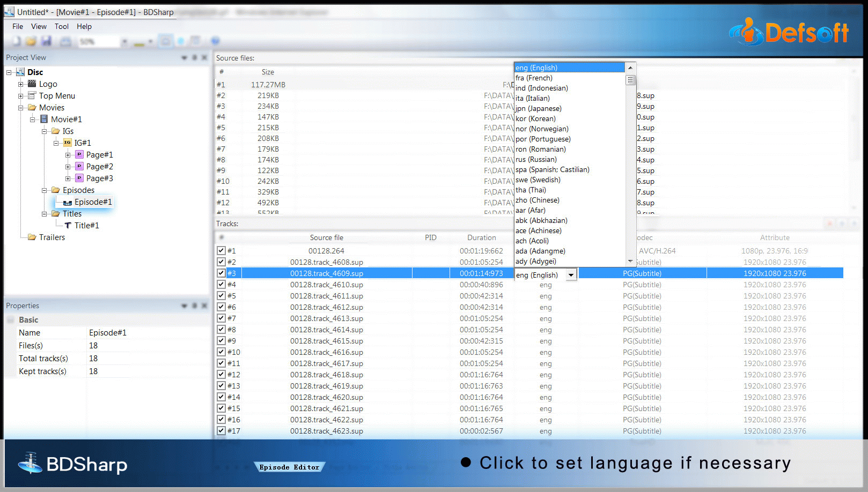Open the Help menu
This screenshot has width=868, height=492.
pos(84,26)
